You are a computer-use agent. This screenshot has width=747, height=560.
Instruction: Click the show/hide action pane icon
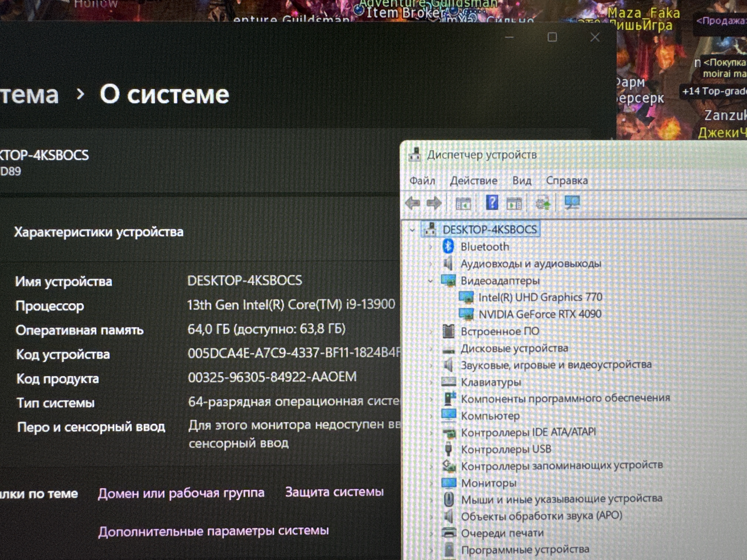click(x=514, y=204)
